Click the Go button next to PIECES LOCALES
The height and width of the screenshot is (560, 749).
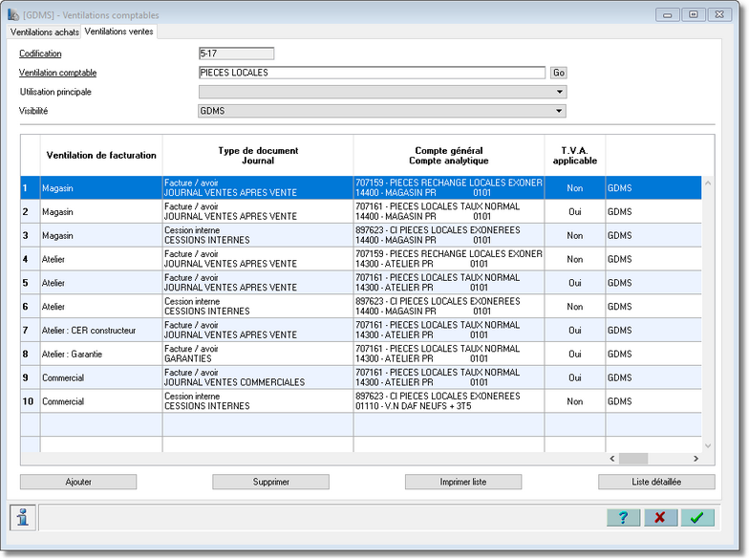click(558, 73)
